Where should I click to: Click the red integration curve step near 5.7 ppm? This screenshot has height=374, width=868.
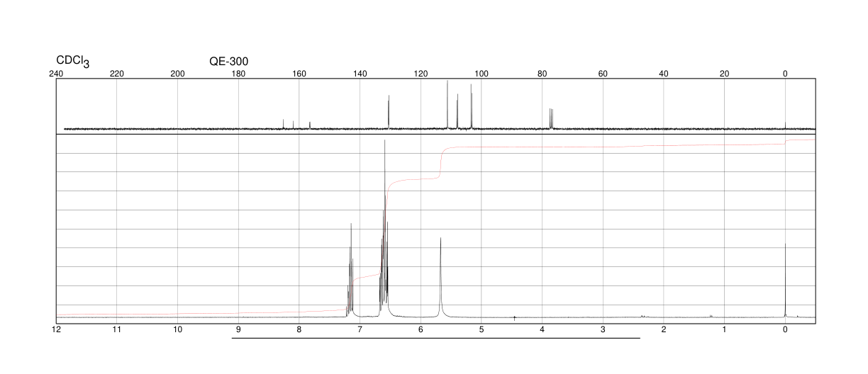441,163
